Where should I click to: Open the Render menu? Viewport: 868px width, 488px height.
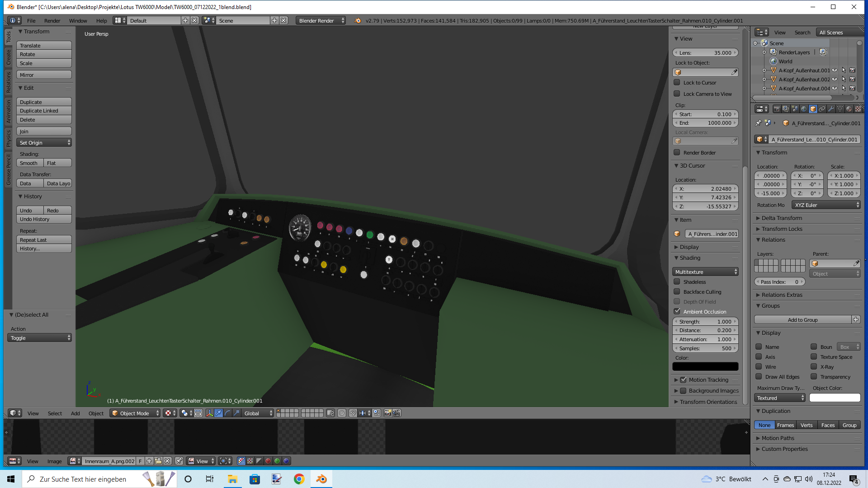52,21
